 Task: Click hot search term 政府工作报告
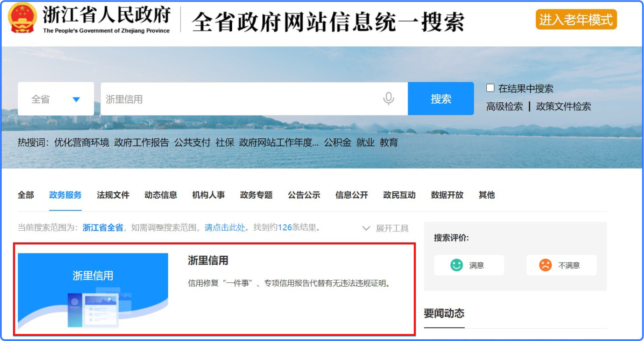pyautogui.click(x=141, y=143)
